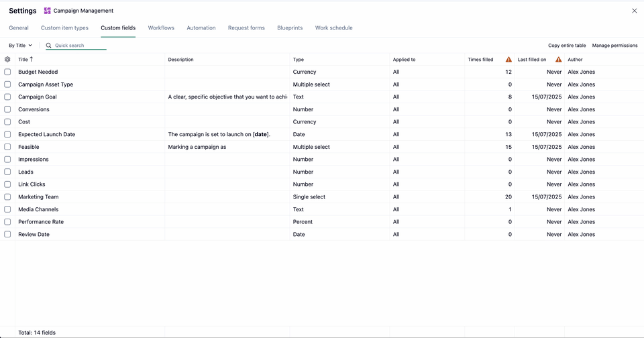Open the Performance Rate field
Screen dimensions: 644x338
(41, 222)
